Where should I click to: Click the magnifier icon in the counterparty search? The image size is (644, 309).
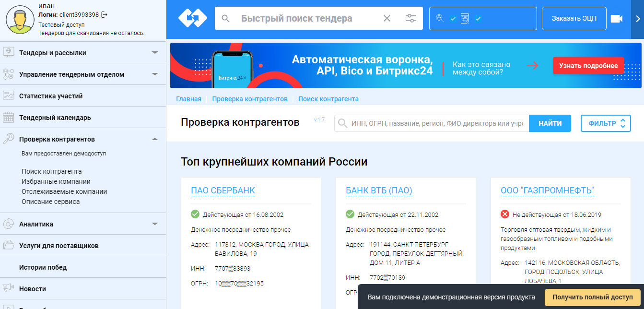[x=342, y=123]
